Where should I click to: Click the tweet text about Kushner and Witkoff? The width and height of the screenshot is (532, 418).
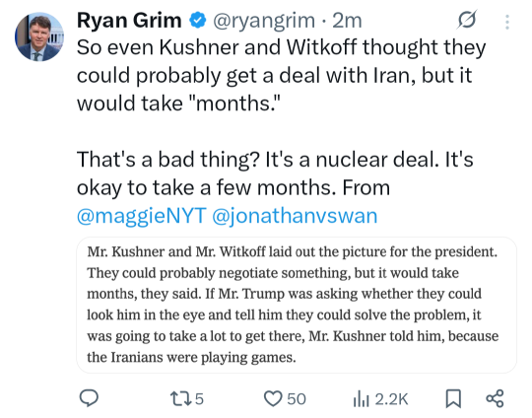[x=281, y=75]
